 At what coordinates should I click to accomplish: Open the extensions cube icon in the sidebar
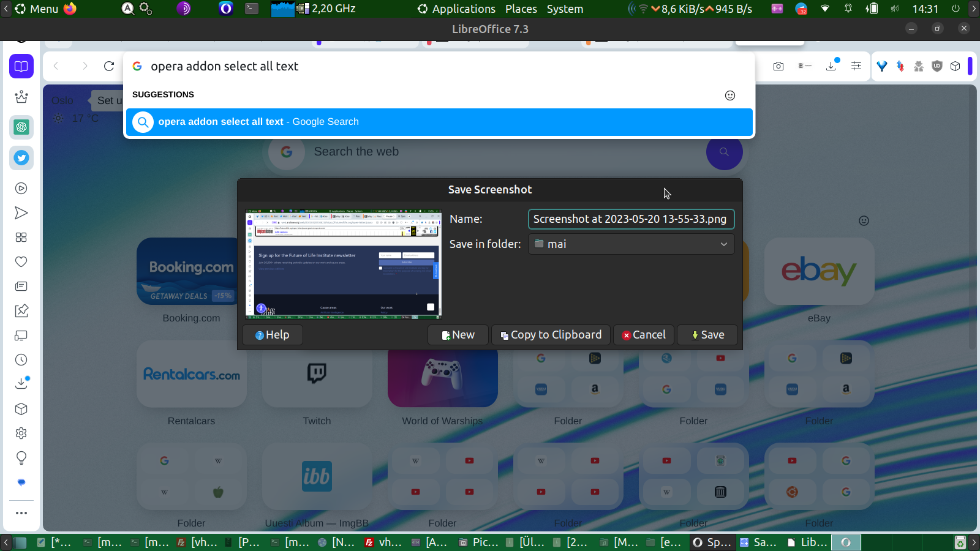tap(21, 409)
